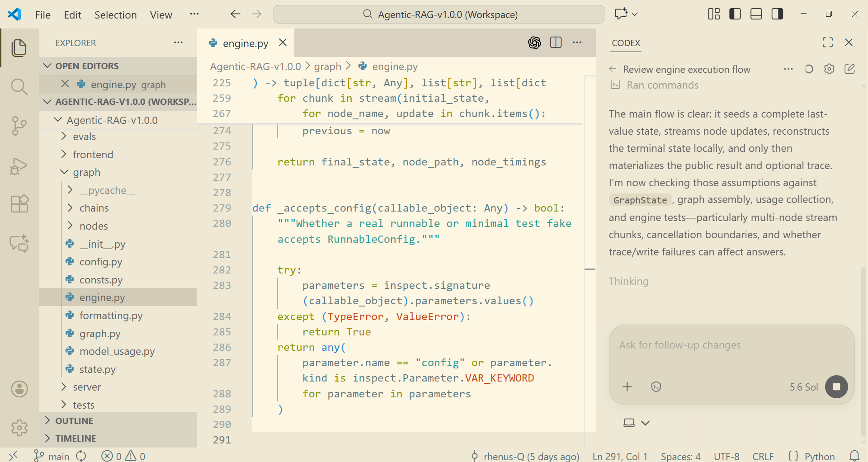Viewport: 868px width, 462px height.
Task: Synchronize changes icon in status bar
Action: point(81,456)
